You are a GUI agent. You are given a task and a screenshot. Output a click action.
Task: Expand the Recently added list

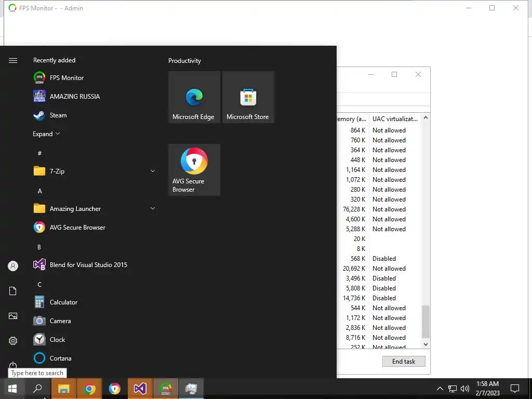coord(46,134)
